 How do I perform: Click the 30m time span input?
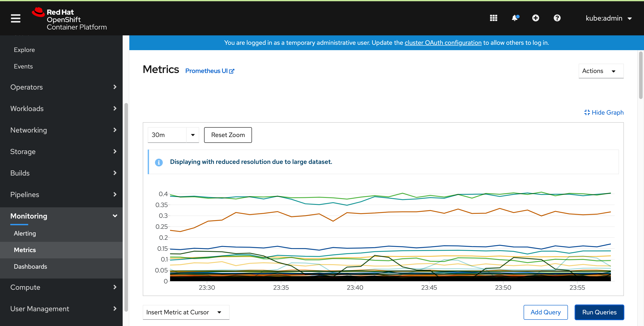167,135
